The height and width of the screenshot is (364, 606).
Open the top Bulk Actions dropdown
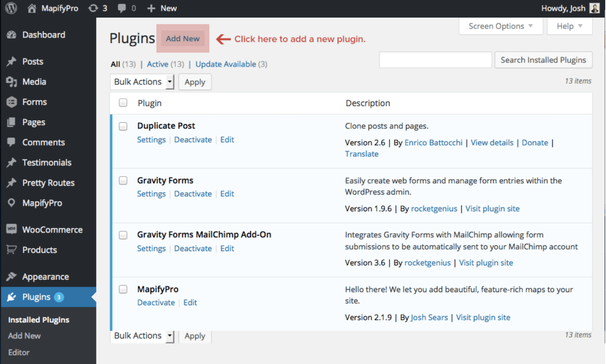[x=142, y=82]
